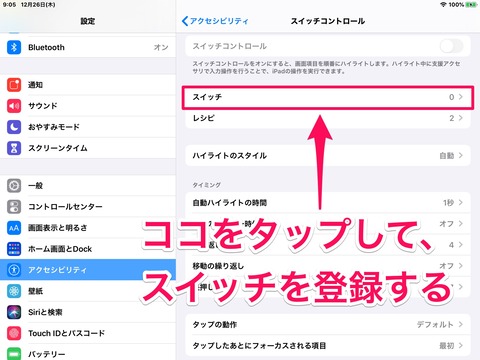Select スクリーンタイム in the settings list
The image size is (480, 360).
tap(88, 148)
